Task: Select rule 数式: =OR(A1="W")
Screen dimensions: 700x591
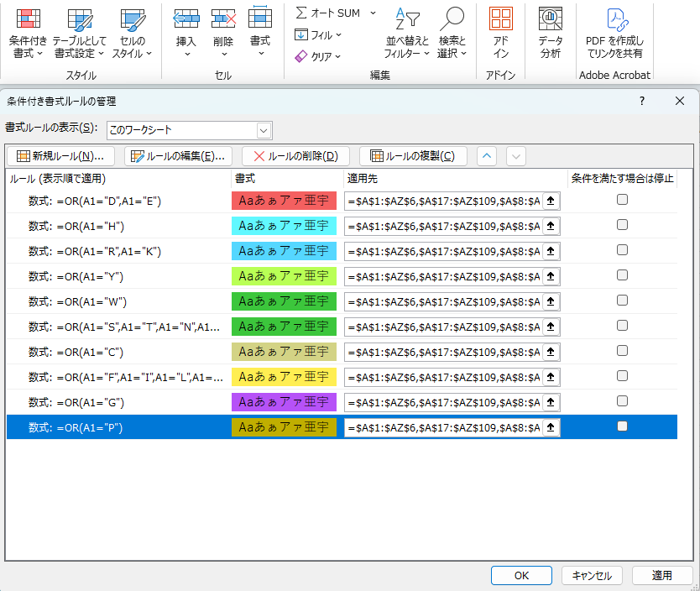Action: tap(78, 301)
